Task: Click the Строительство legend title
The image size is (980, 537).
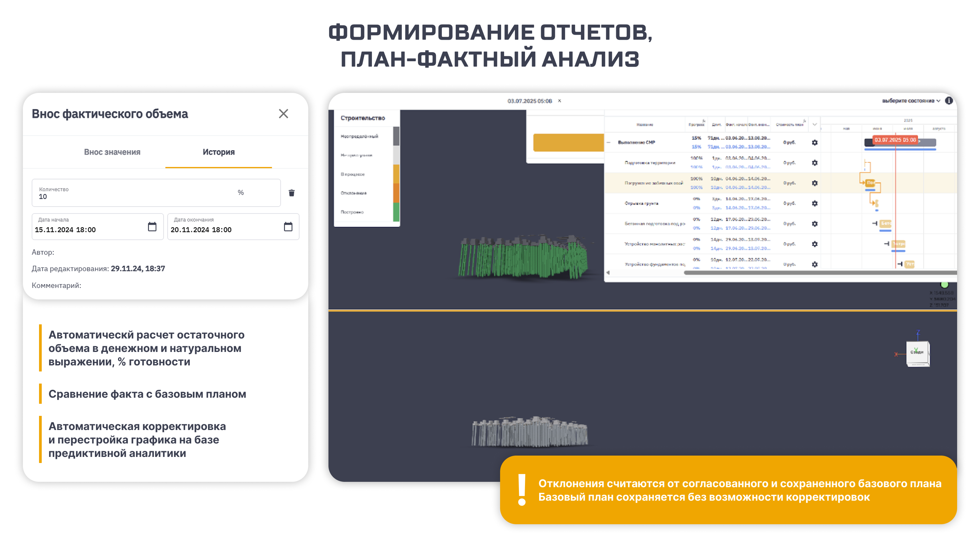Action: (x=362, y=118)
